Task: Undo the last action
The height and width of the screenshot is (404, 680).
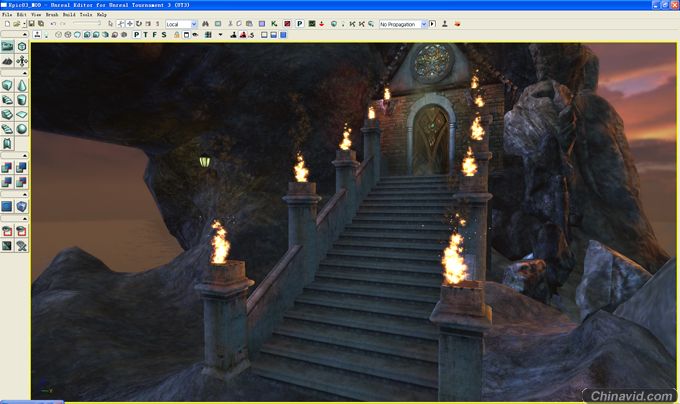Action: 53,24
